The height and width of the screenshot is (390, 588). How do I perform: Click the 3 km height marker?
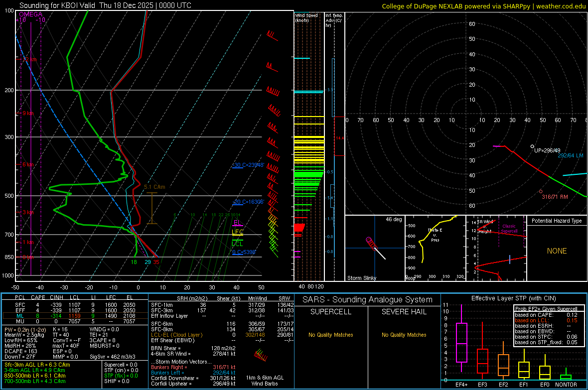28,212
